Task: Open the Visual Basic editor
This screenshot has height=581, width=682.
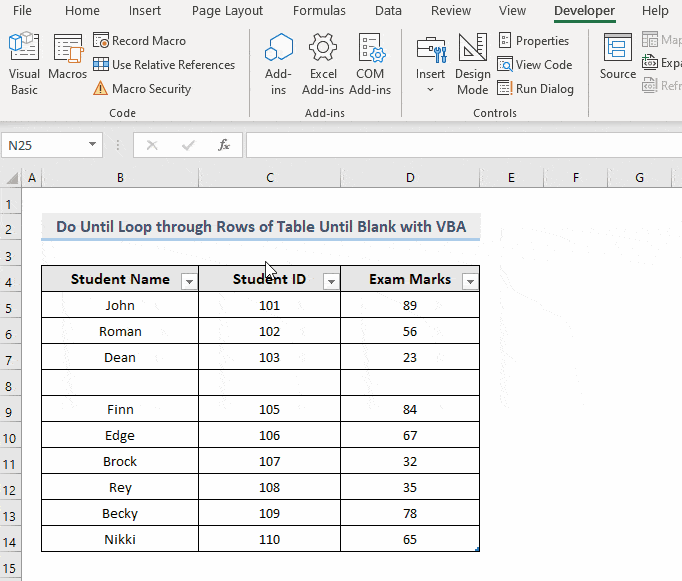Action: coord(24,63)
